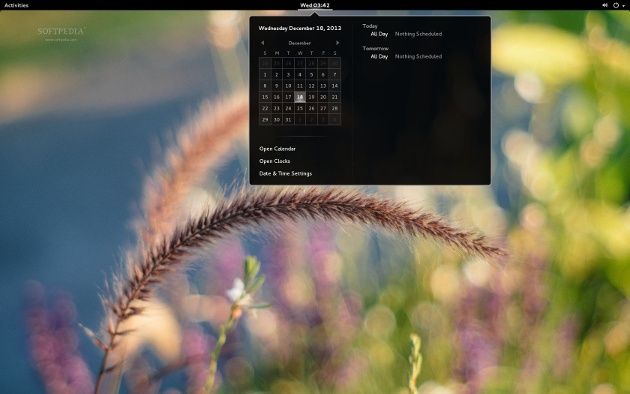
Task: Go to previous month with left arrow
Action: pyautogui.click(x=262, y=43)
